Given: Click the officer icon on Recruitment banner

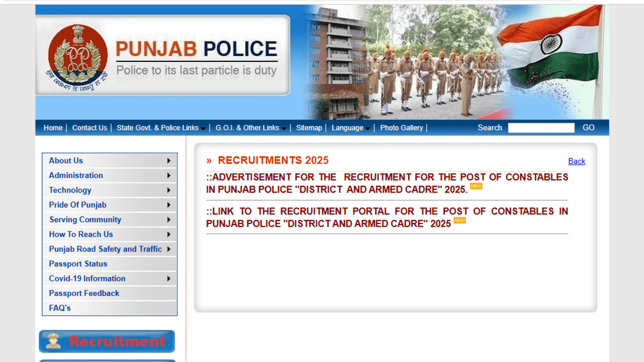Looking at the screenshot, I should coord(53,341).
